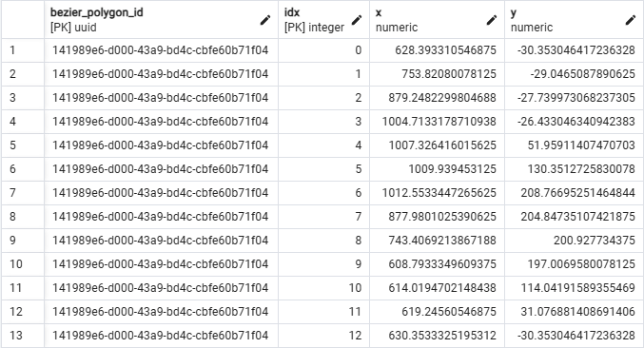Select the x numeric column header label
Image resolution: width=644 pixels, height=348 pixels.
coord(397,20)
